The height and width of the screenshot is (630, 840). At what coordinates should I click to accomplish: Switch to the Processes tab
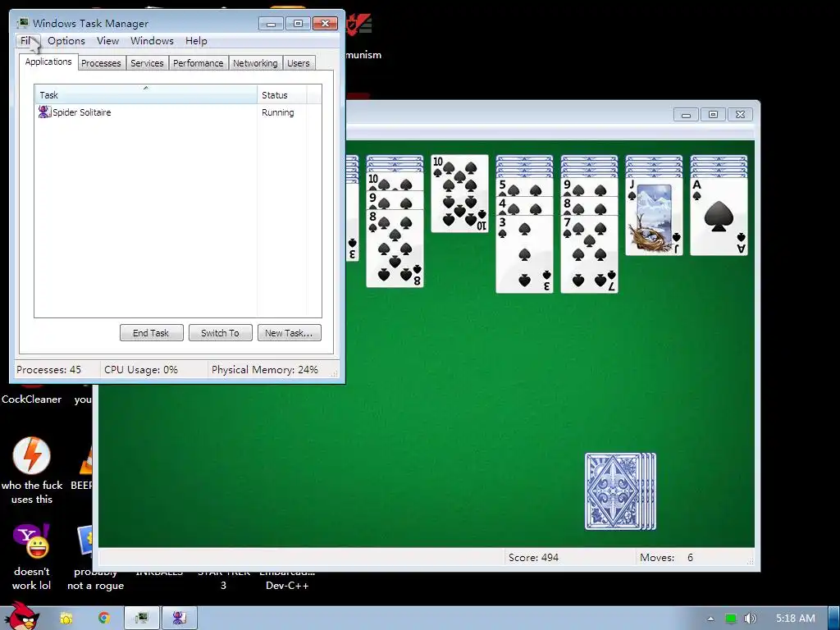[101, 63]
